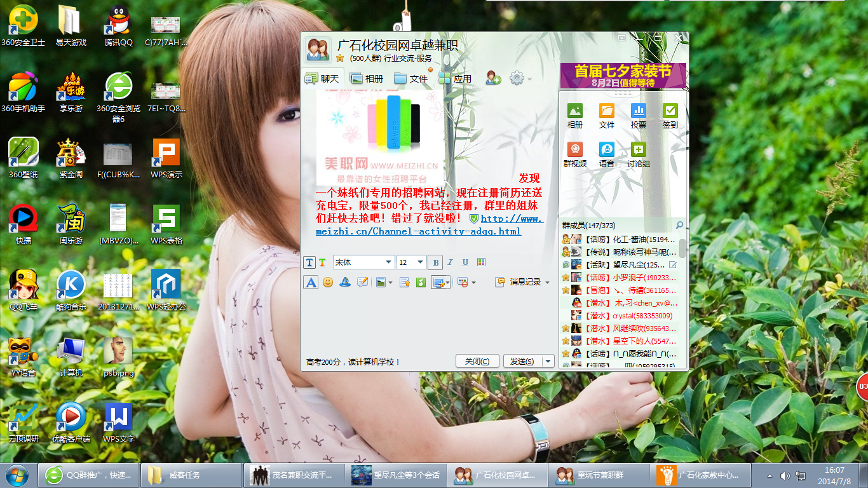Toggle italic text formatting
The height and width of the screenshot is (488, 868).
(451, 262)
